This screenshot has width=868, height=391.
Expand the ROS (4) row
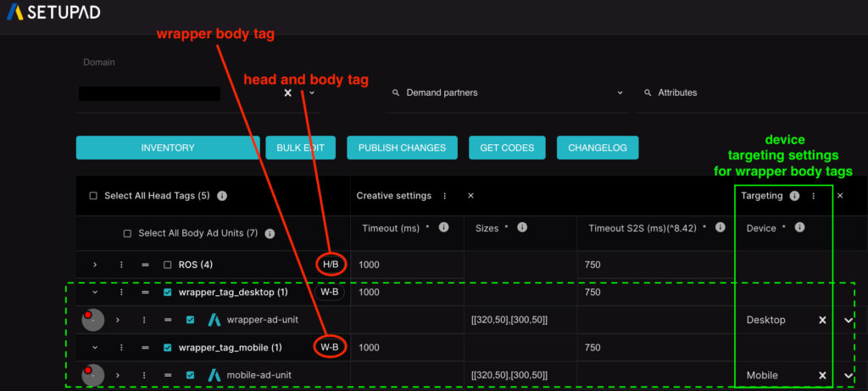click(95, 265)
